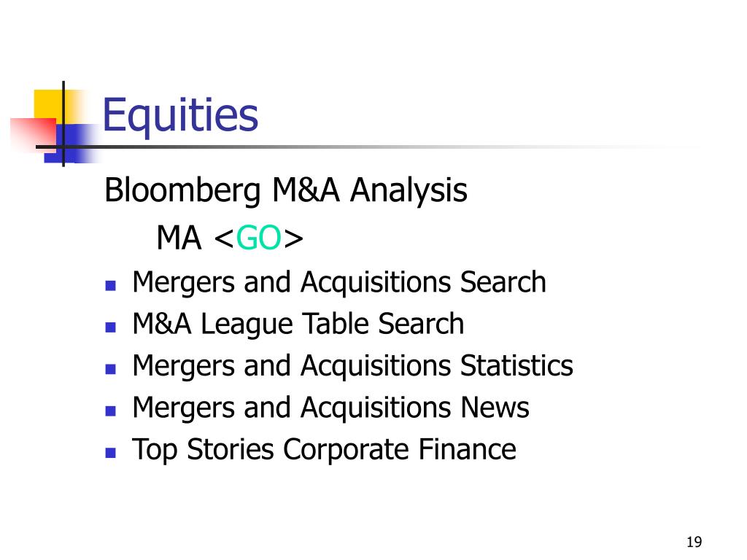This screenshot has width=747, height=560.
Task: Click bullet beside M&A League Table Search
Action: (x=111, y=327)
